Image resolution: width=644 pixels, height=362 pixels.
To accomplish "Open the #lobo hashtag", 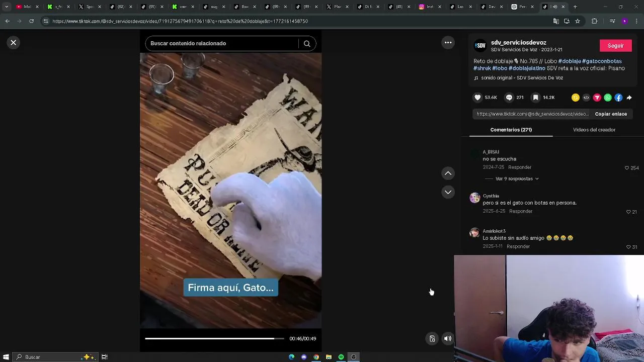I will click(500, 68).
